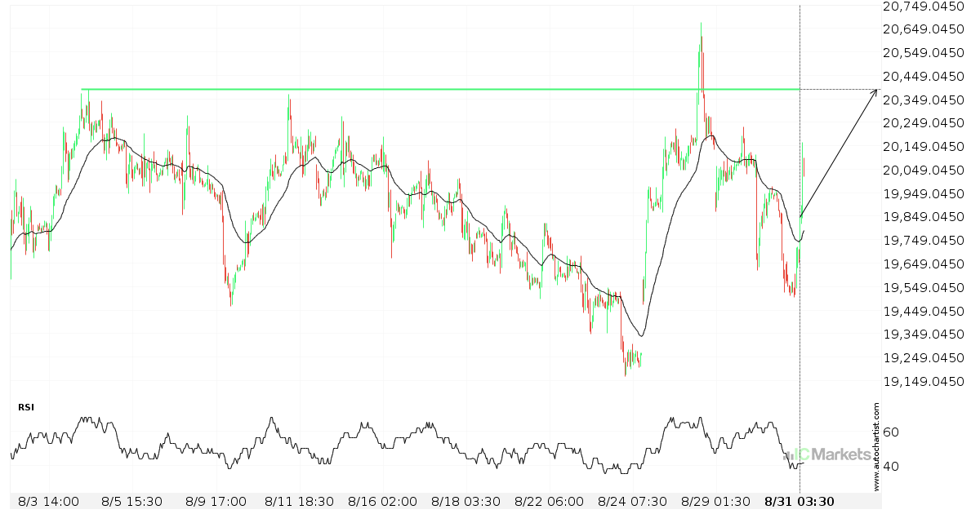Click the 19,849.0450 price axis label
This screenshot has height=514, width=980.
(925, 217)
